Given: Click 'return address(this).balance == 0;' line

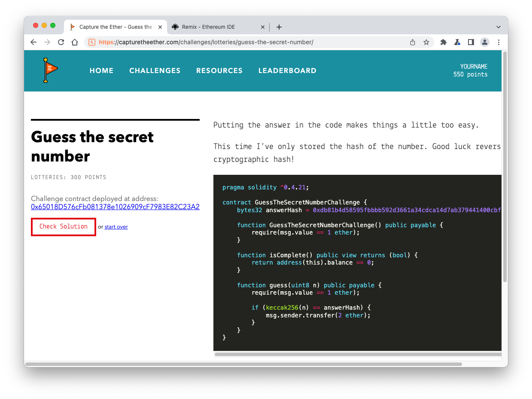Looking at the screenshot, I should click(313, 262).
